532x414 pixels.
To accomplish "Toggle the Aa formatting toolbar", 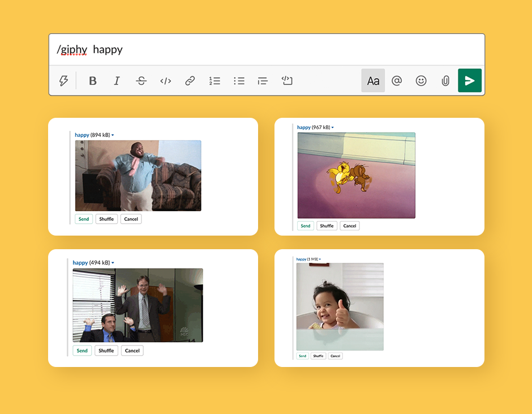I will click(x=373, y=80).
